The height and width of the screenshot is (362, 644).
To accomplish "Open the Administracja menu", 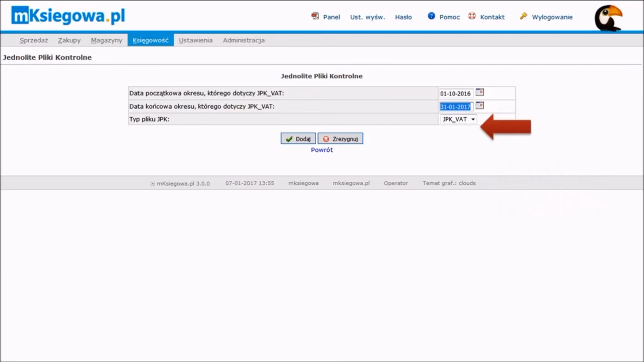I will coord(244,40).
